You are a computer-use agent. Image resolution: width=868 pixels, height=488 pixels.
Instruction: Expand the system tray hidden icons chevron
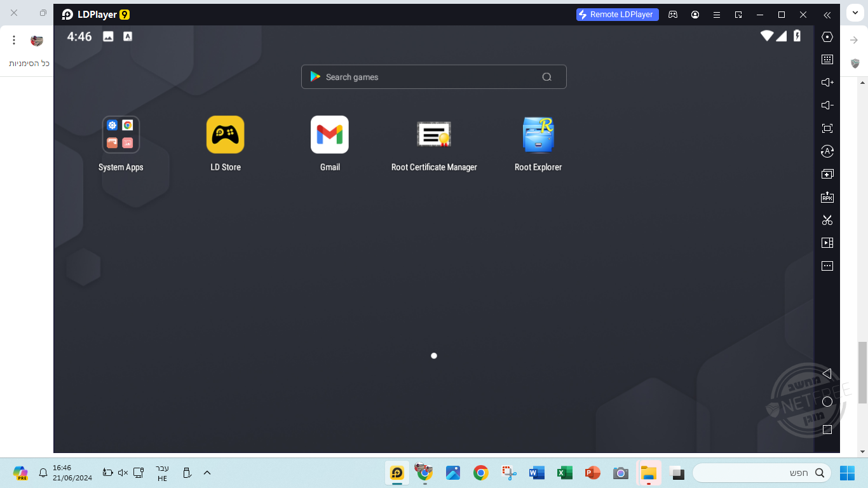207,473
